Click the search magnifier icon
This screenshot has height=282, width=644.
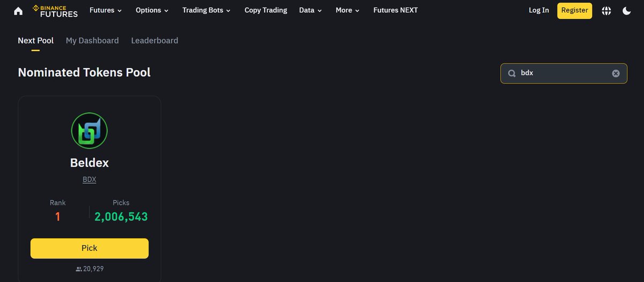(512, 73)
